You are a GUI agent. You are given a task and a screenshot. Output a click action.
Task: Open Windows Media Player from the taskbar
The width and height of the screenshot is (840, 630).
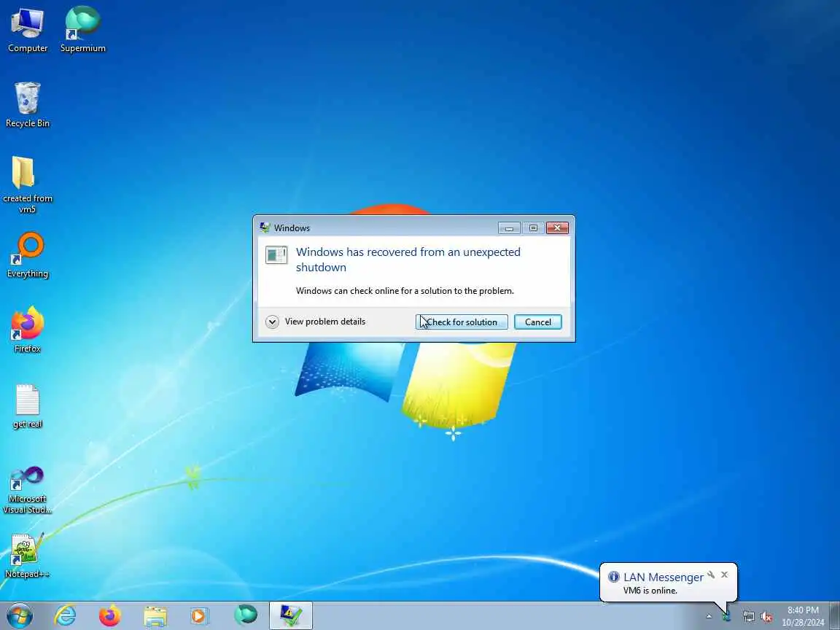tap(199, 616)
